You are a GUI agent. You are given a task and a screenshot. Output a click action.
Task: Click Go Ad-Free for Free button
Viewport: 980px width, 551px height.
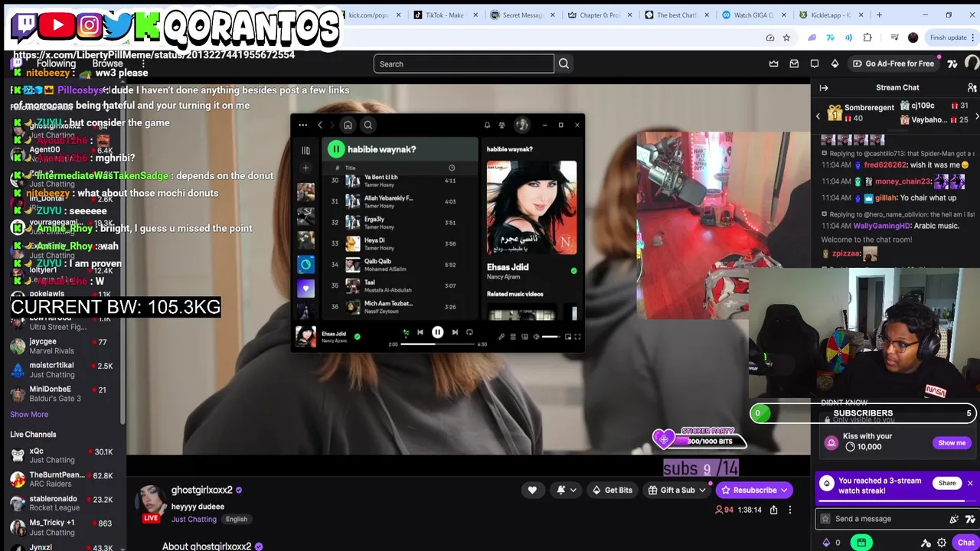click(x=893, y=64)
